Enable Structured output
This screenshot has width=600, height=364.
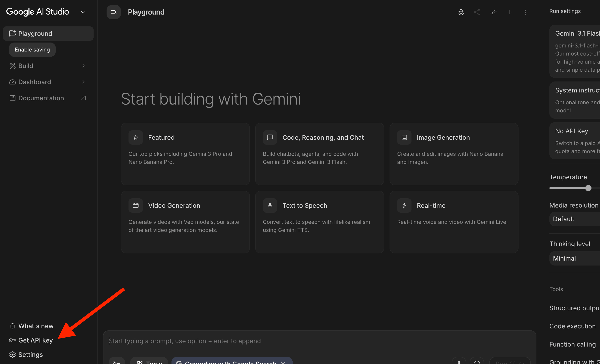574,308
